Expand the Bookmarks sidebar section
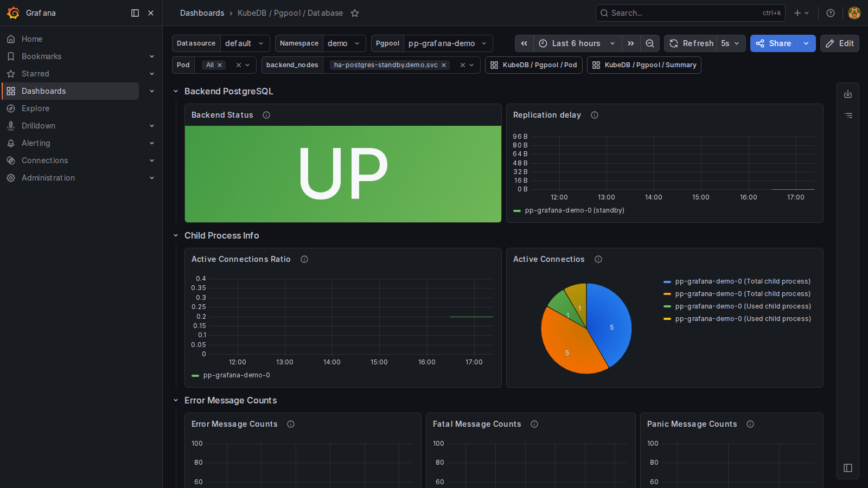The width and height of the screenshot is (868, 488). click(x=152, y=56)
